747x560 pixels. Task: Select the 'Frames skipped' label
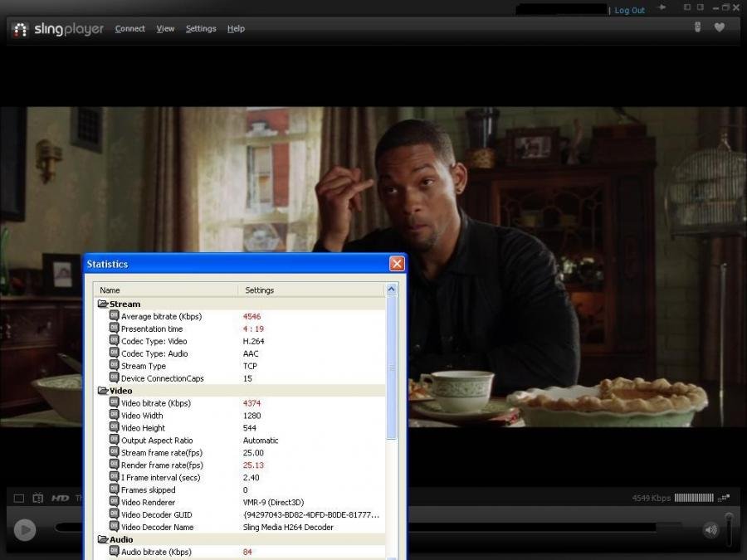point(149,490)
